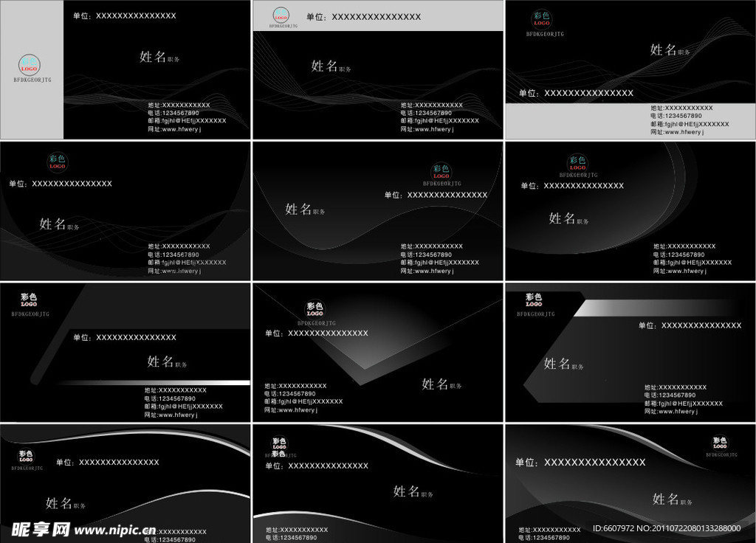Click 姓名 on the silver gradient bar card

(x=557, y=364)
